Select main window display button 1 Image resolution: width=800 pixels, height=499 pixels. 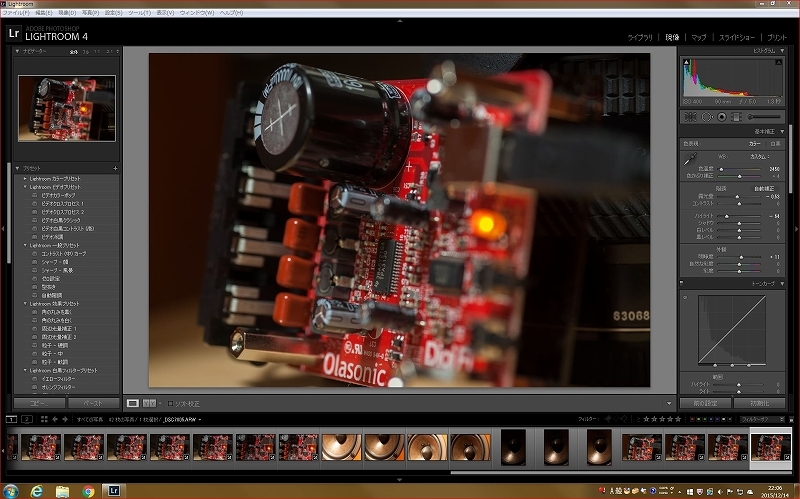11,419
